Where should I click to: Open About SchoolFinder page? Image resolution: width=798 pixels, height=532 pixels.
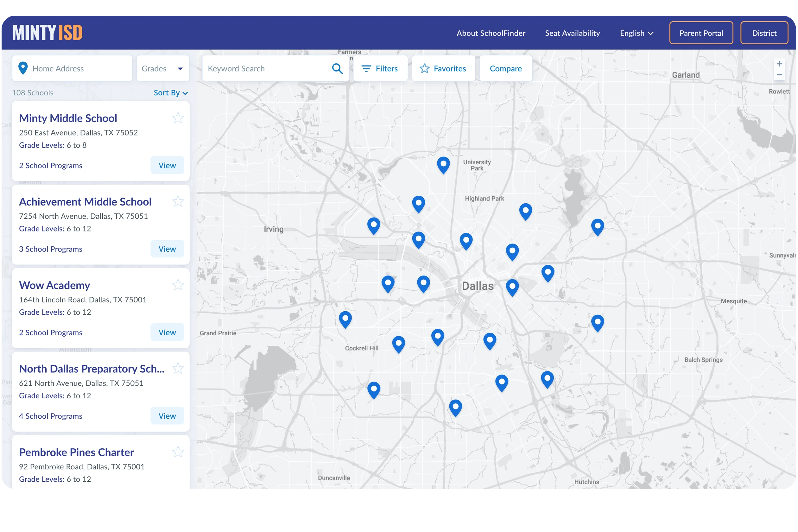[x=491, y=33]
